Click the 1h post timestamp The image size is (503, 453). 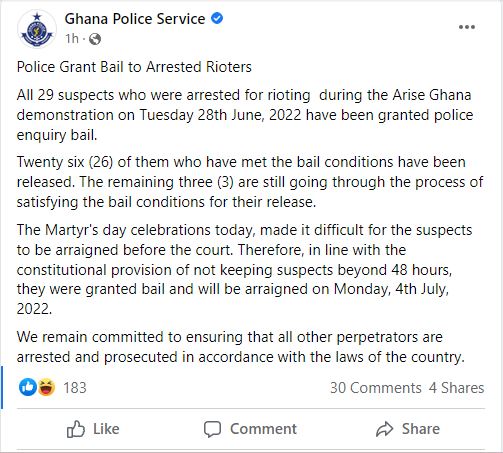point(72,39)
